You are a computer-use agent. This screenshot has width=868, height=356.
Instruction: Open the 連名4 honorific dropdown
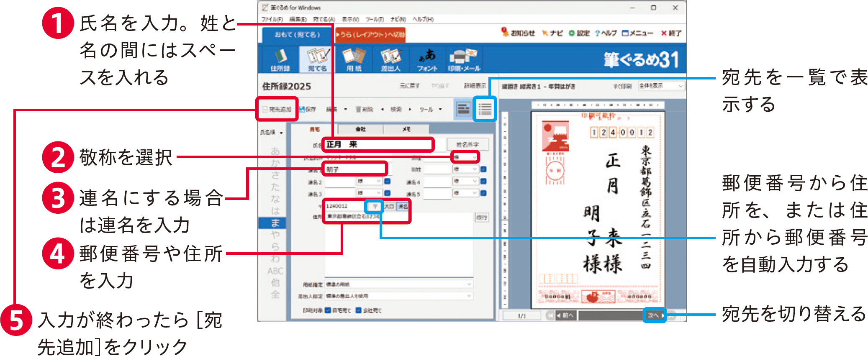point(465,181)
